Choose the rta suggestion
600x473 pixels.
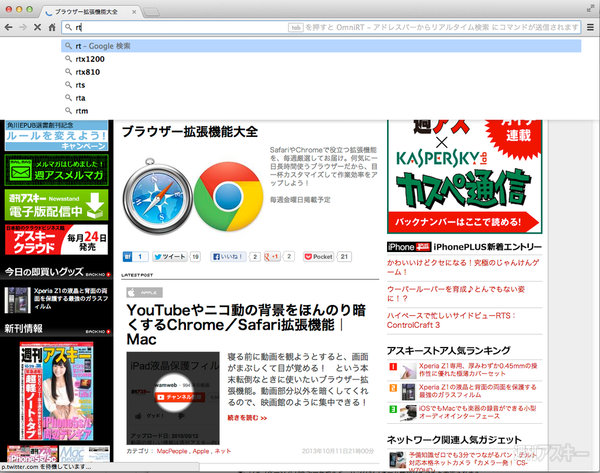click(x=321, y=98)
